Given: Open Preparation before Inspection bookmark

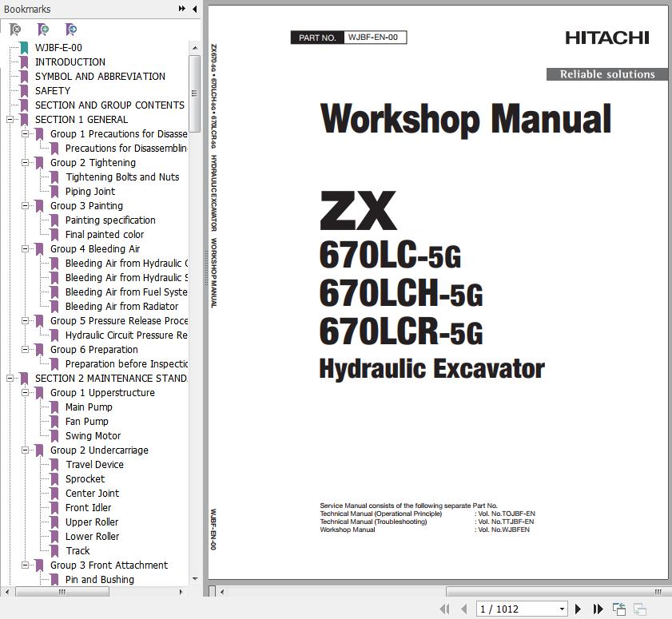Looking at the screenshot, I should tap(126, 364).
